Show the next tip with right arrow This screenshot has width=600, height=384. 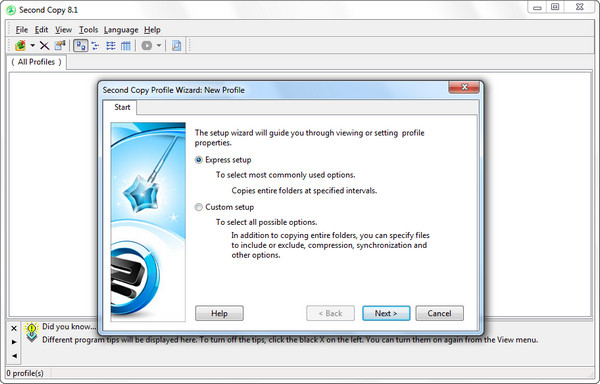[14, 342]
